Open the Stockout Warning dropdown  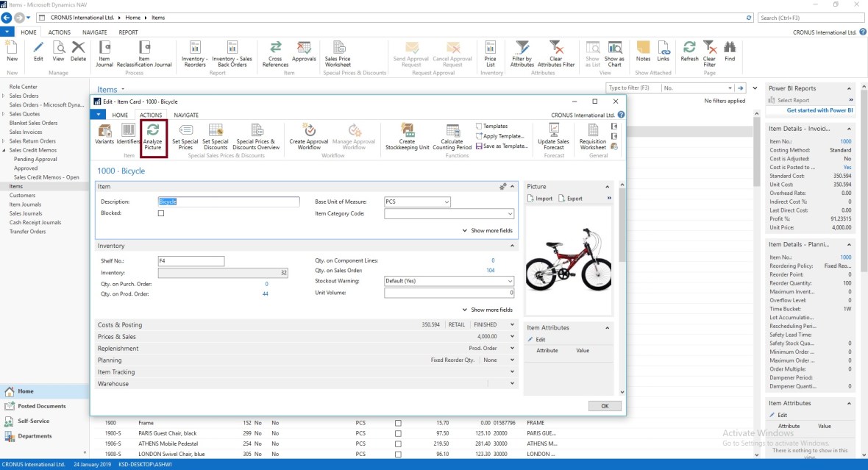pyautogui.click(x=510, y=281)
